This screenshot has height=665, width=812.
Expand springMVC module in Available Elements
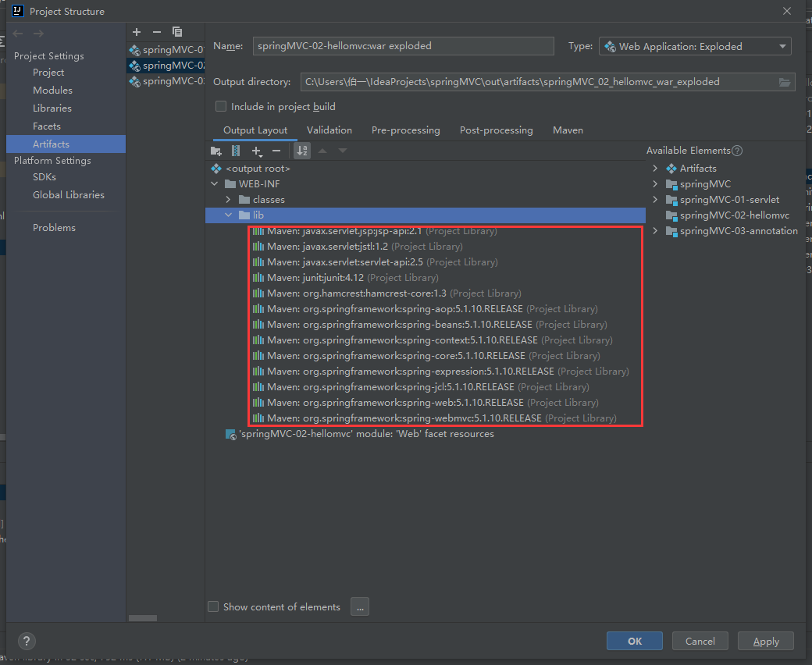coord(655,183)
